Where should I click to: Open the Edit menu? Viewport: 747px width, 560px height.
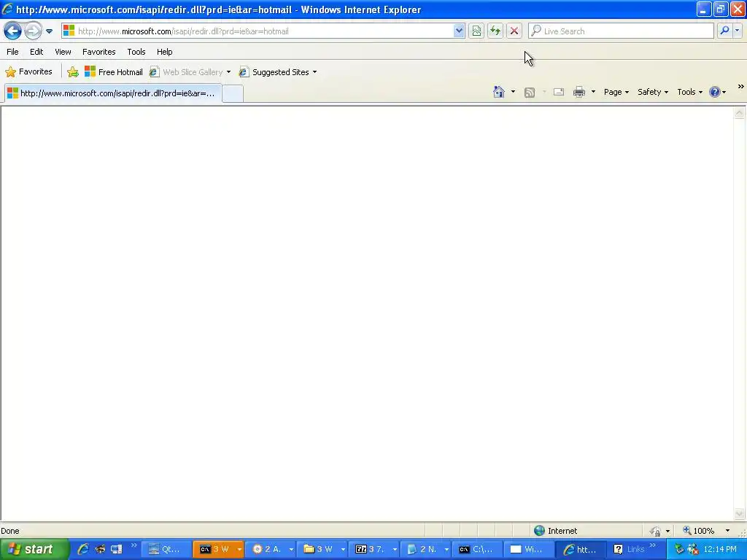[x=36, y=52]
